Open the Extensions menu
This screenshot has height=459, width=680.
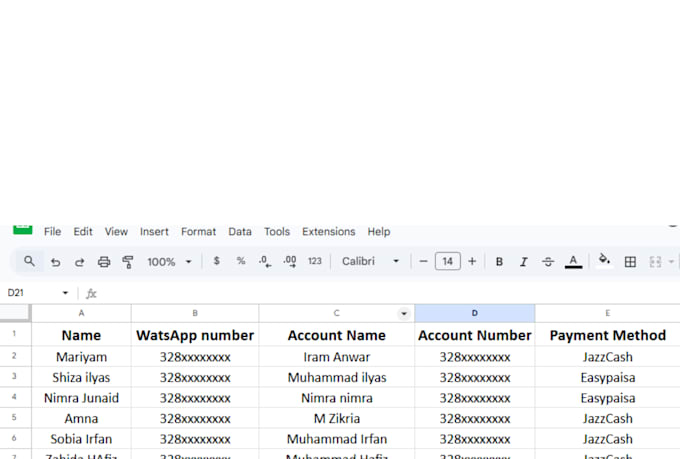point(328,232)
